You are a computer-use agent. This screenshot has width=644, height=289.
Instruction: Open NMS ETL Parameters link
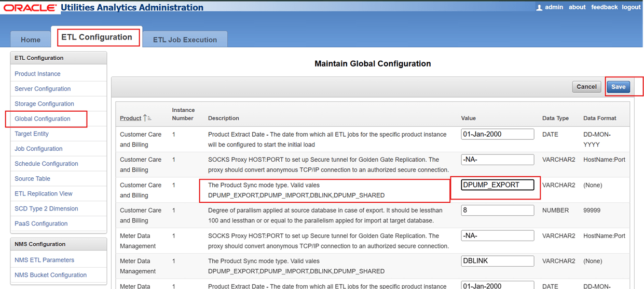(44, 260)
